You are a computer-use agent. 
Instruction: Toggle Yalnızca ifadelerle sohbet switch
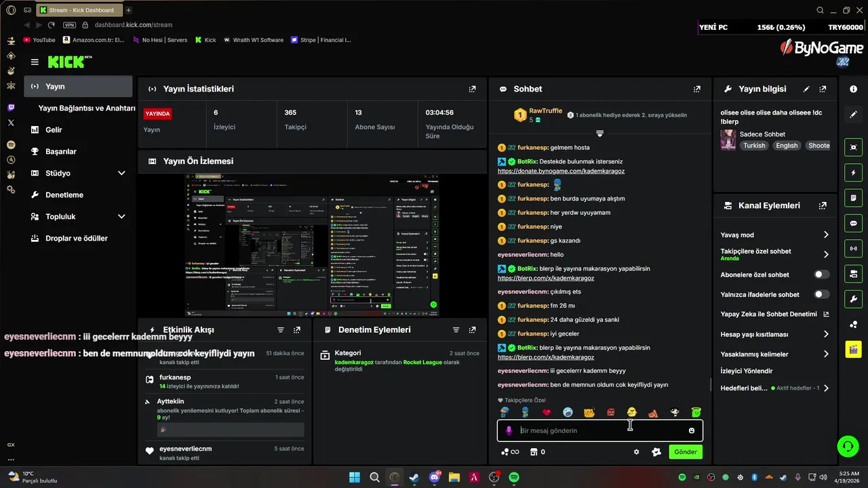click(x=821, y=294)
